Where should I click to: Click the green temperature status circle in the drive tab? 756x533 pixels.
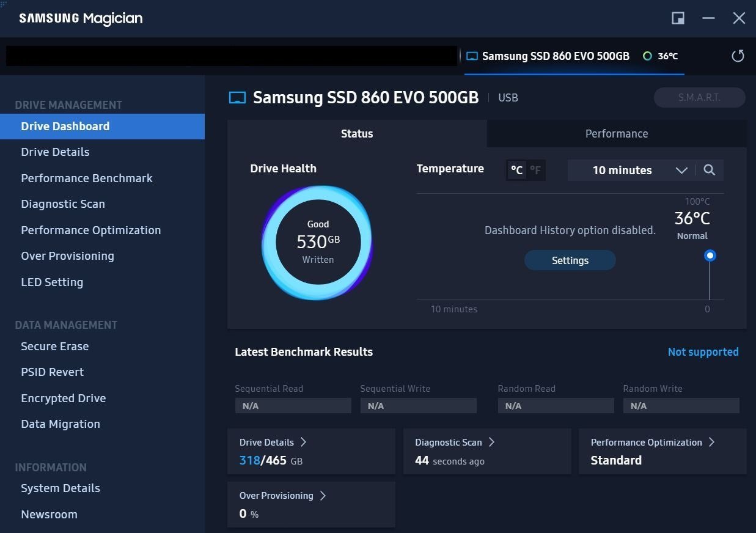pos(647,56)
